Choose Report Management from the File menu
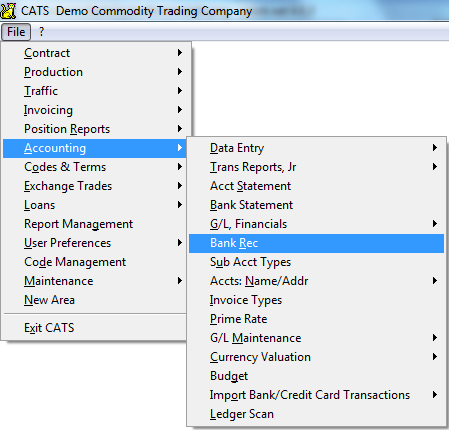Image resolution: width=449 pixels, height=430 pixels. pyautogui.click(x=94, y=224)
